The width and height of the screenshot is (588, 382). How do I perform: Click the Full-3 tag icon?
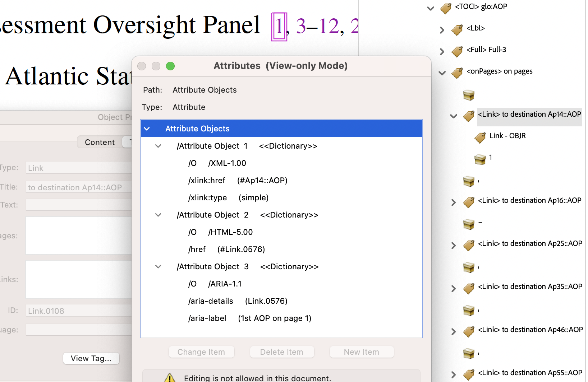tap(457, 51)
